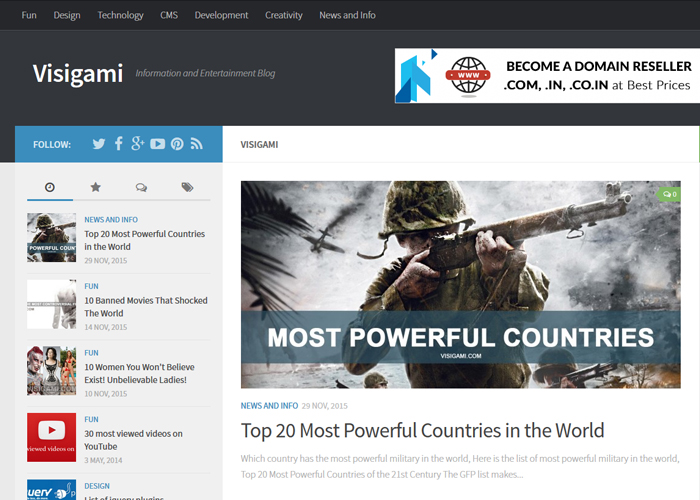700x500 pixels.
Task: Click the 3 MAY, 2014 date in sidebar
Action: (x=103, y=460)
